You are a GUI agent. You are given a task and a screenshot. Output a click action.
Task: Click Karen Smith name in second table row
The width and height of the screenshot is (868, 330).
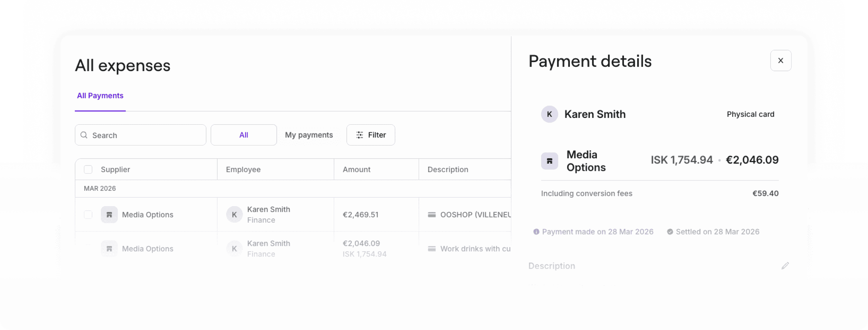tap(268, 243)
